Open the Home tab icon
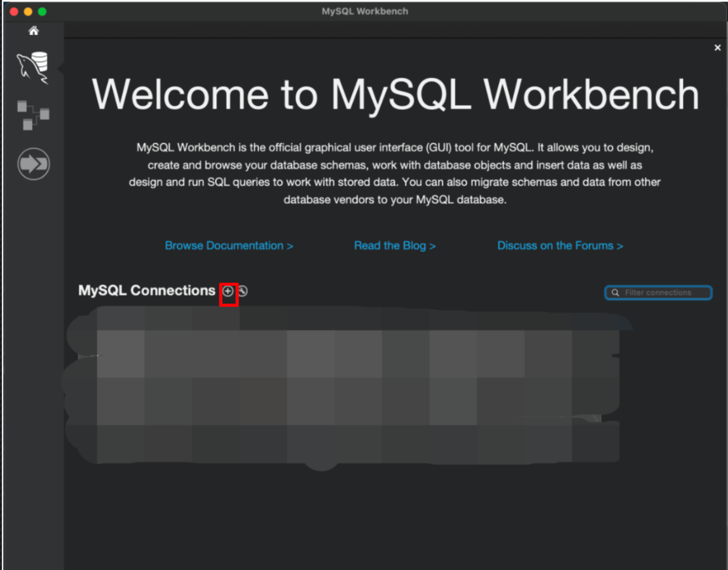 point(33,31)
